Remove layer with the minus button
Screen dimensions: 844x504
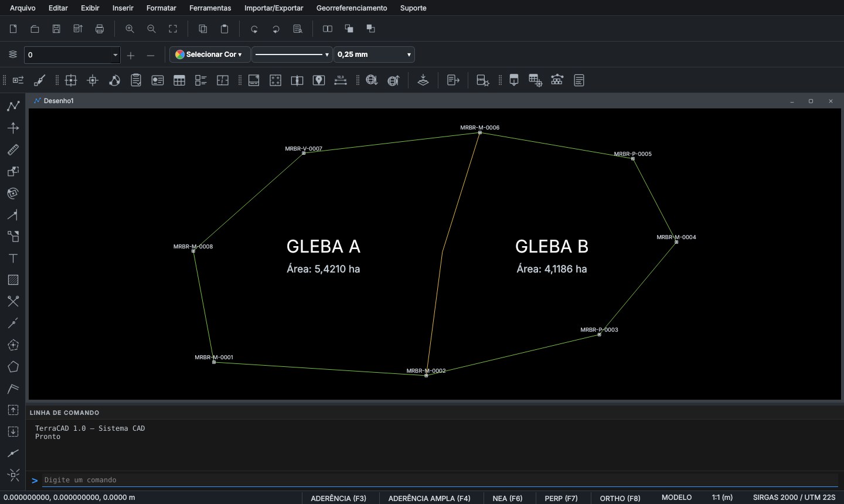(x=151, y=55)
